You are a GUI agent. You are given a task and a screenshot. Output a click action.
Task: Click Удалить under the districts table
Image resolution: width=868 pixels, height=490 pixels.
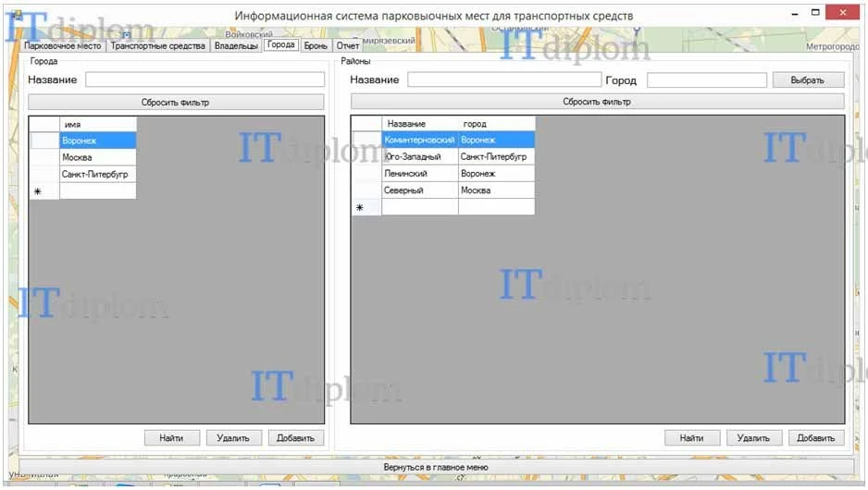click(754, 438)
